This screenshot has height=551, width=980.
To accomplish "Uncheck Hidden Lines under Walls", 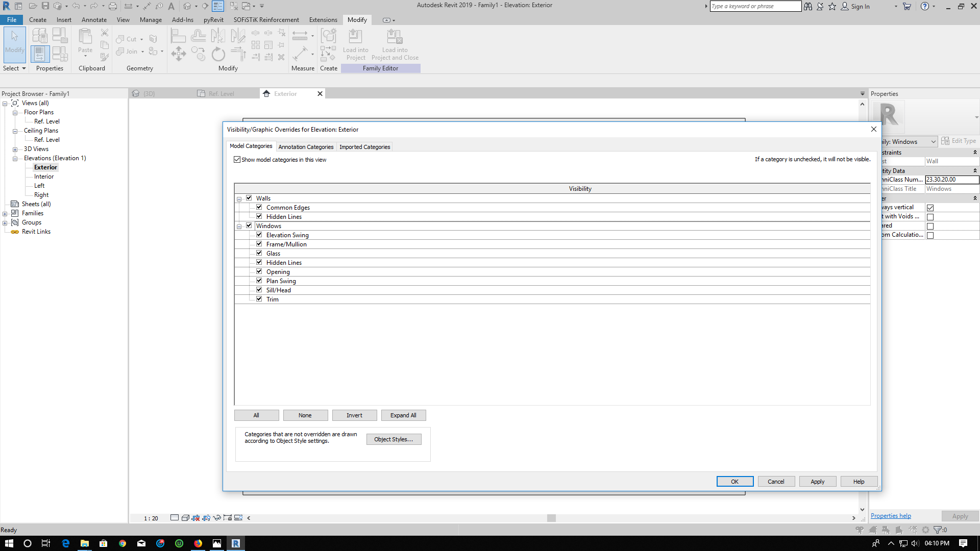I will point(259,216).
